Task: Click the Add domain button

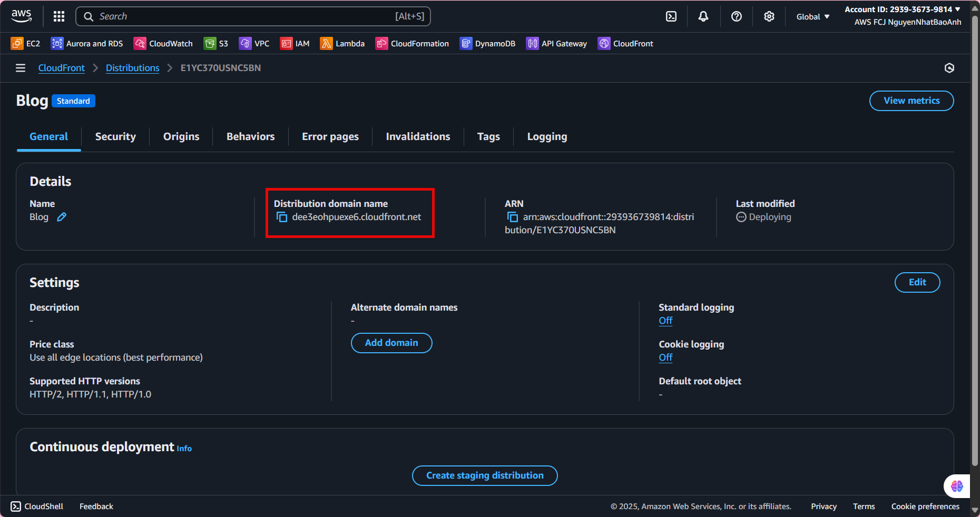Action: (391, 343)
